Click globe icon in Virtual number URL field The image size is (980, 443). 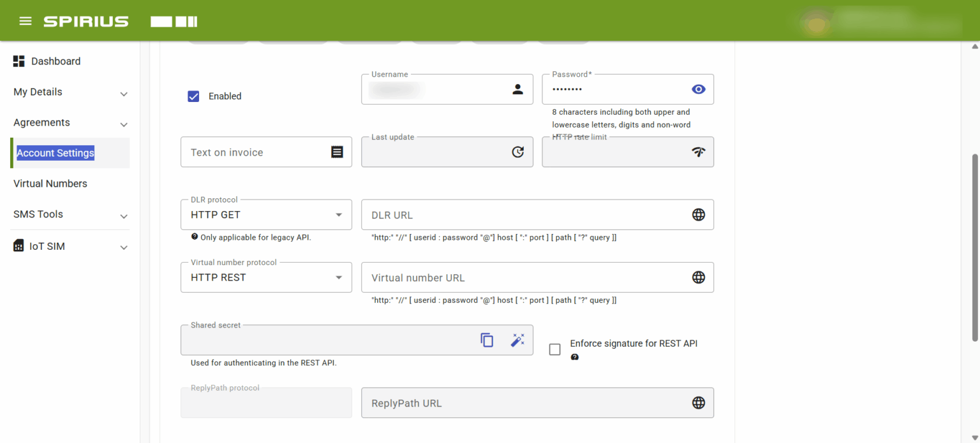coord(699,277)
